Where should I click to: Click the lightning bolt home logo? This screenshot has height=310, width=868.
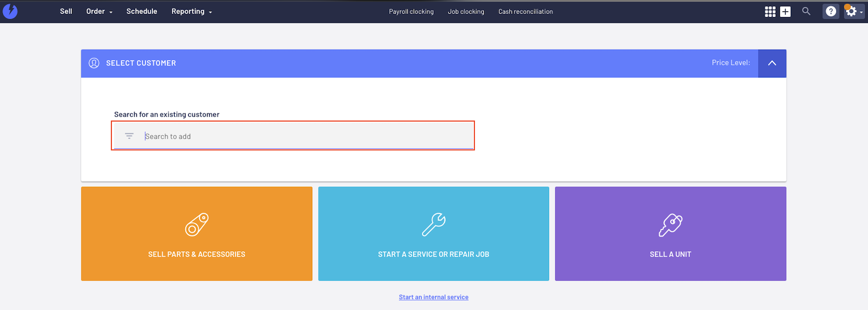pyautogui.click(x=10, y=11)
